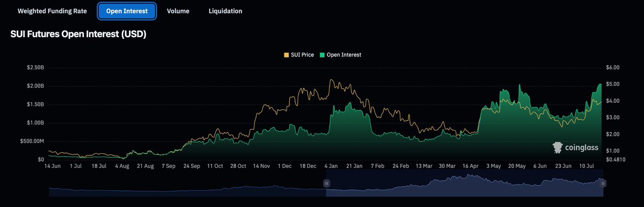This screenshot has width=644, height=207.
Task: Click the left range slider handle
Action: (326, 183)
